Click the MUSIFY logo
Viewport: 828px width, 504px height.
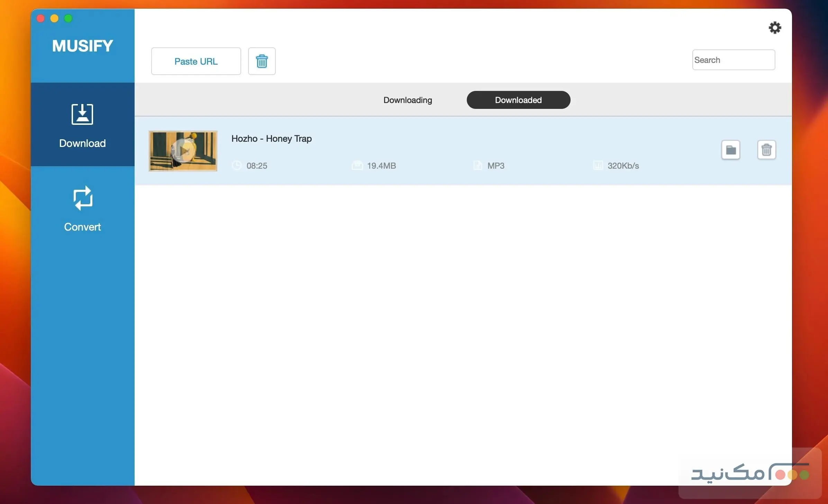(x=82, y=46)
